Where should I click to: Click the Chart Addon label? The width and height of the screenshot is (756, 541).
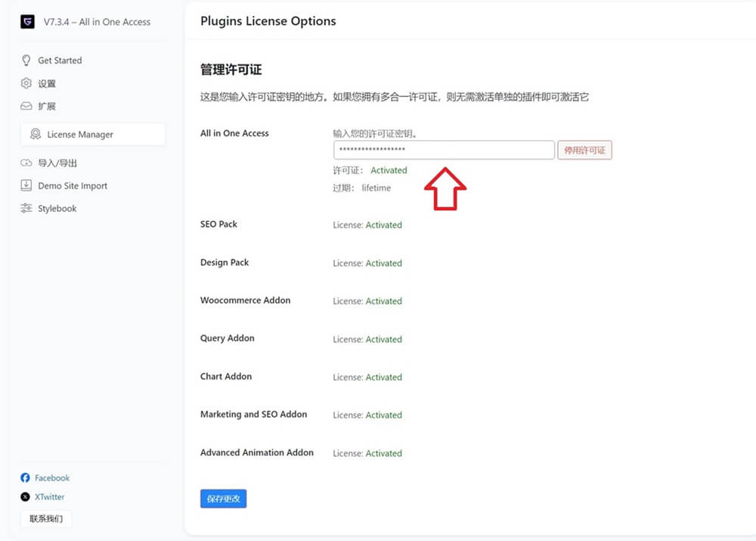pos(225,377)
